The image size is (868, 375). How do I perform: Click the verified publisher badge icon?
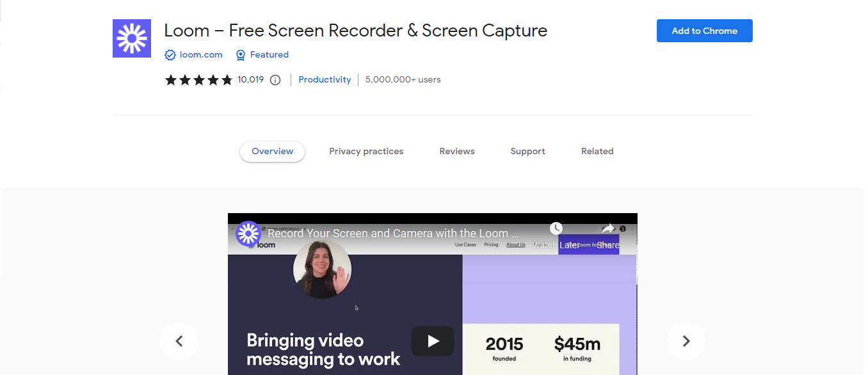tap(170, 55)
